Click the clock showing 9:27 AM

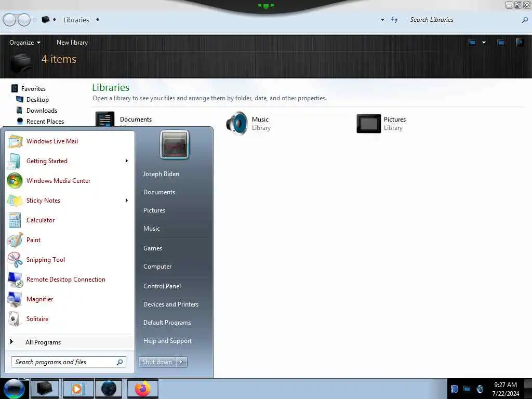click(x=505, y=389)
